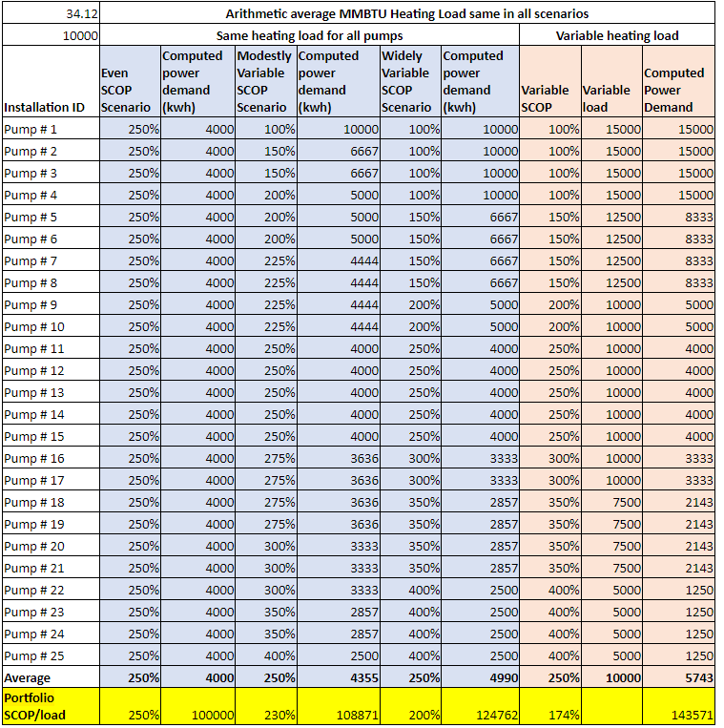Click Pump # 17 widely computed demand 3333
This screenshot has height=728, width=724.
(481, 480)
